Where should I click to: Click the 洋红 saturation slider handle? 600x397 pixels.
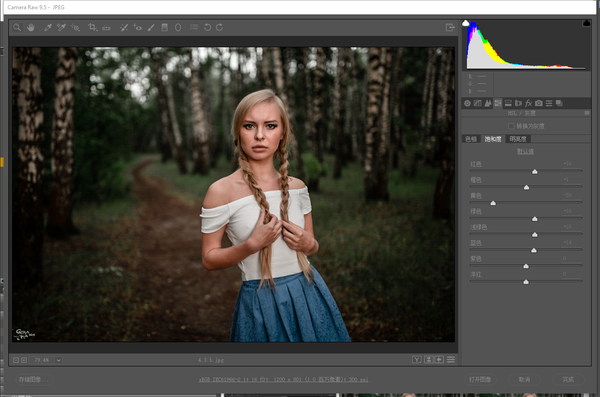click(x=526, y=282)
